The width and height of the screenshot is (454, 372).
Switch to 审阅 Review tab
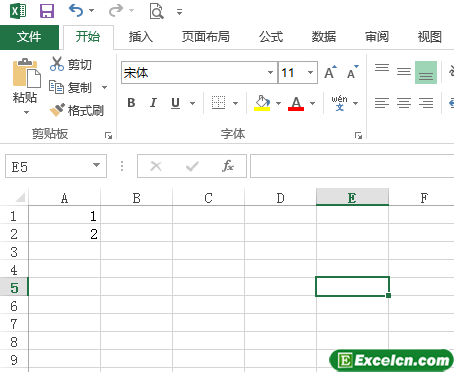click(377, 37)
